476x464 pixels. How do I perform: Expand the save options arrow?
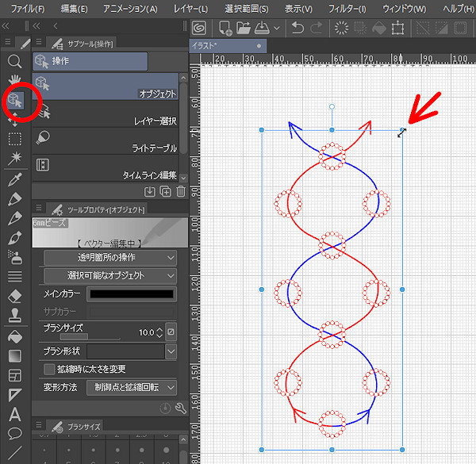pyautogui.click(x=277, y=29)
